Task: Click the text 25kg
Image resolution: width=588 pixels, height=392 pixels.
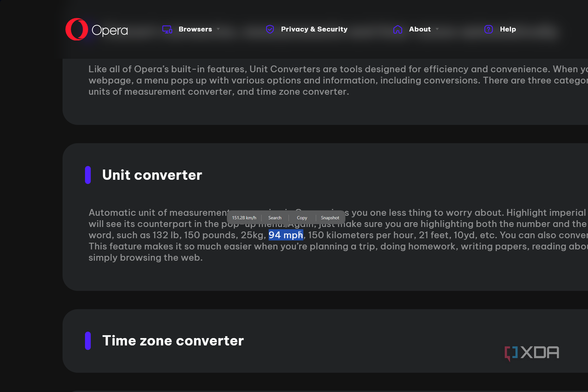Action: pos(252,235)
